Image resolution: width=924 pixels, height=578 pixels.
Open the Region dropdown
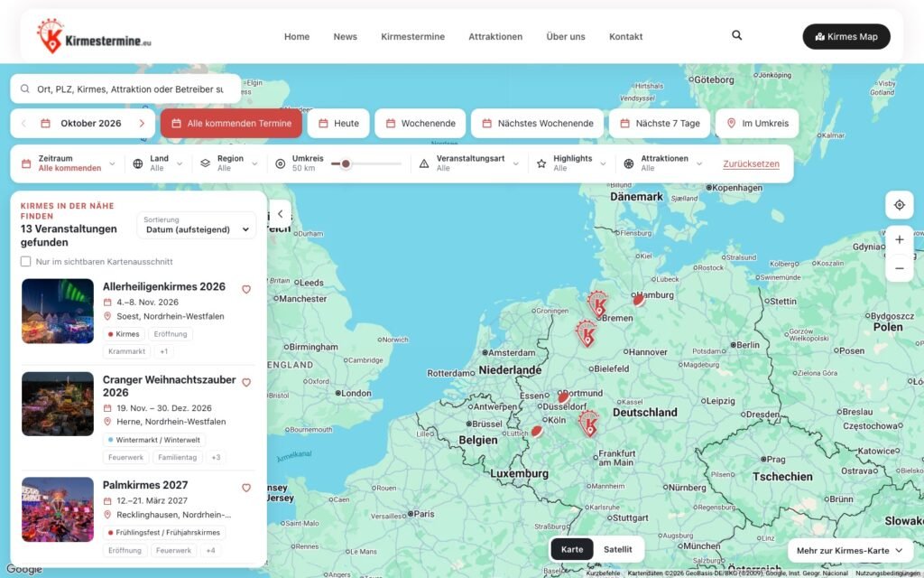click(x=229, y=163)
